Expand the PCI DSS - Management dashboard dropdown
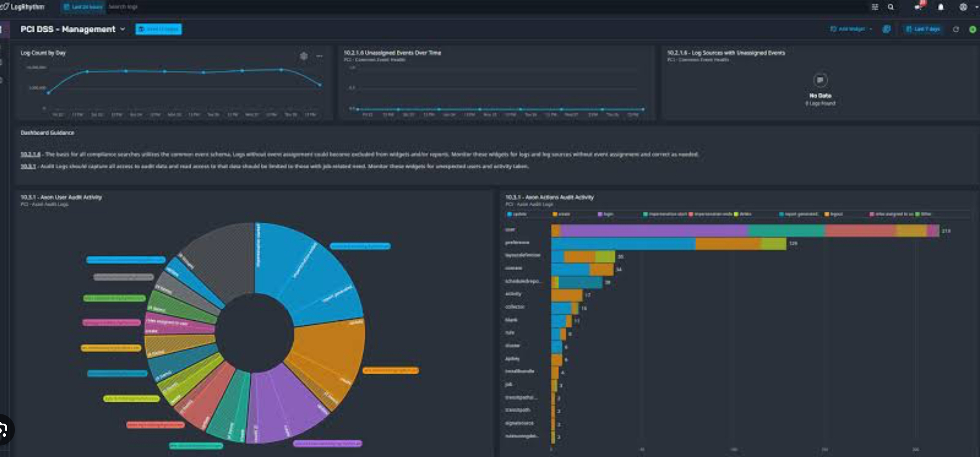This screenshot has width=980, height=457. point(123,29)
